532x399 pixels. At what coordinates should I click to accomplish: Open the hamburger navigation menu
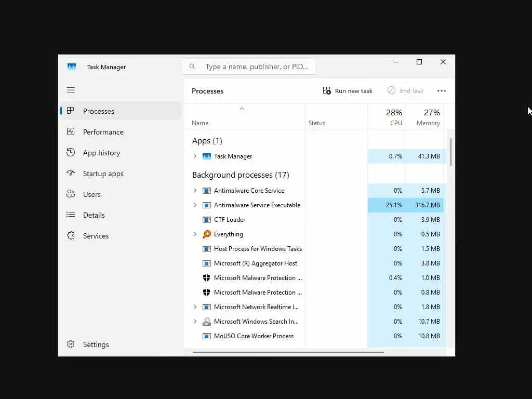(x=71, y=90)
